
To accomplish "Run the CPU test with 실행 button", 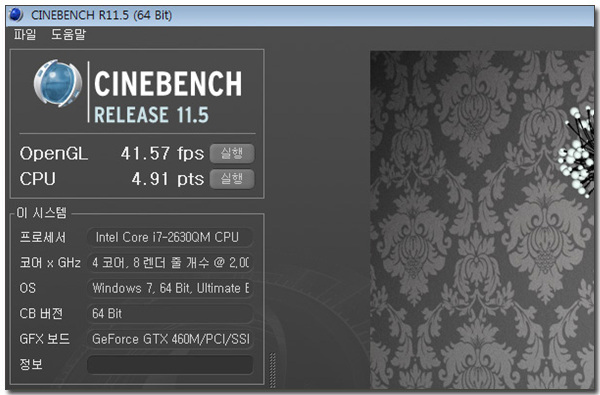I will coord(232,179).
